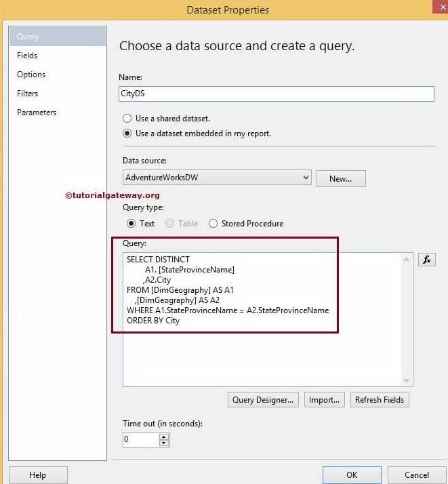This screenshot has width=448, height=484.
Task: Click the Refresh Fields button
Action: [x=380, y=400]
